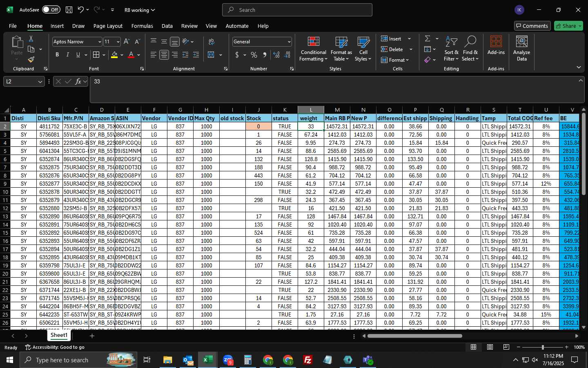Viewport: 588px width, 368px height.
Task: Switch to the Formulas tab
Action: [x=142, y=26]
